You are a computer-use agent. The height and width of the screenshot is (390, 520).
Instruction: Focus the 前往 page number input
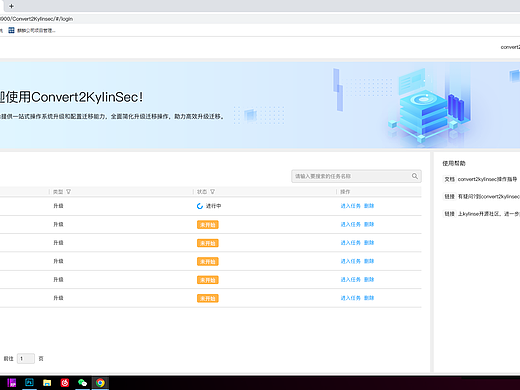tap(26, 359)
